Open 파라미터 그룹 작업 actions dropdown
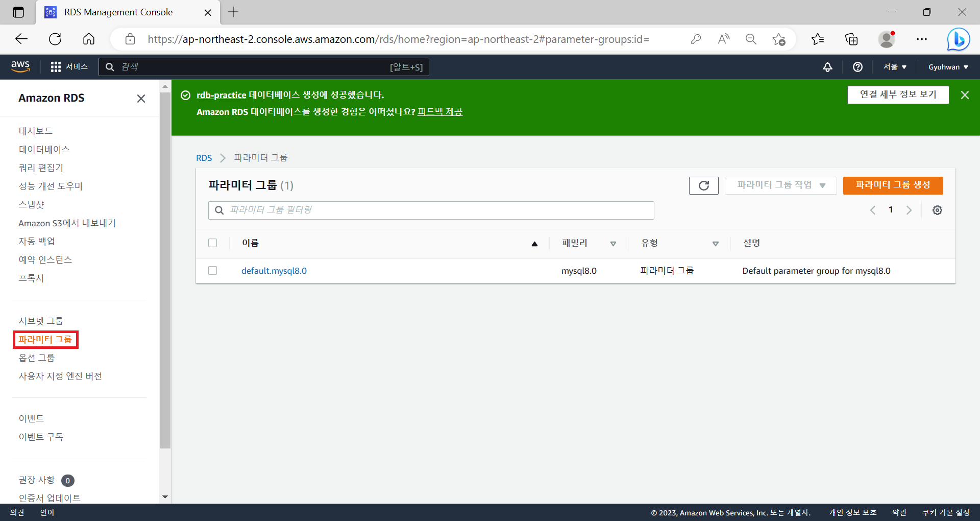 [780, 185]
